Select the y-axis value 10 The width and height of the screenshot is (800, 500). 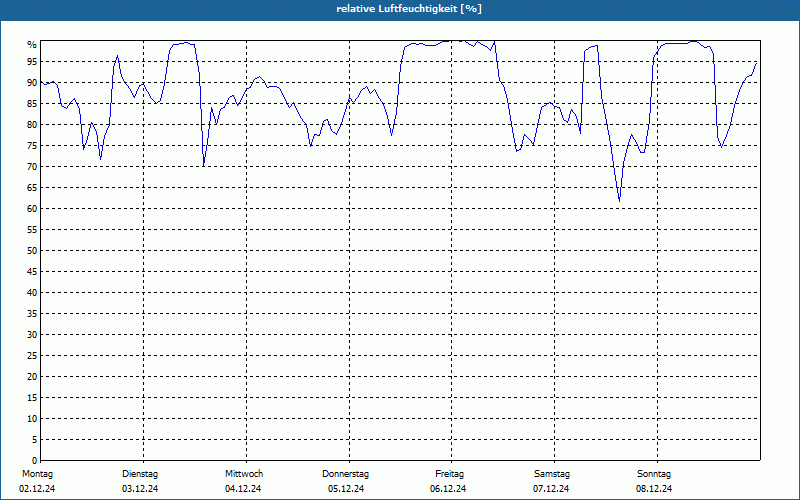[32, 419]
